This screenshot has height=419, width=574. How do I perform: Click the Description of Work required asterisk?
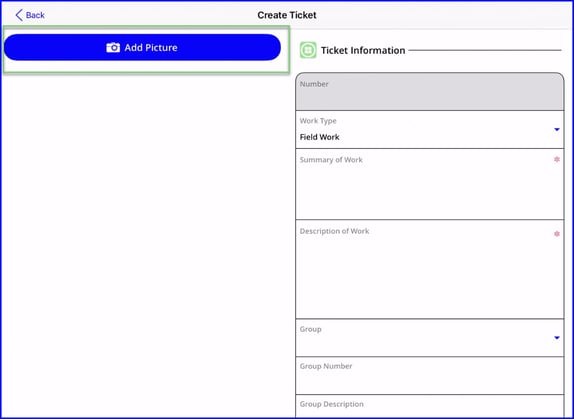coord(557,233)
